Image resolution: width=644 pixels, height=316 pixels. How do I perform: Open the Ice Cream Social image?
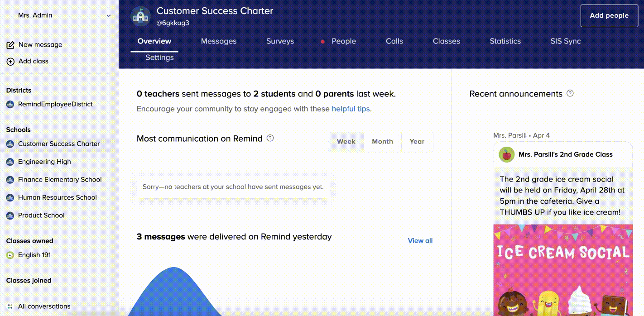(563, 270)
